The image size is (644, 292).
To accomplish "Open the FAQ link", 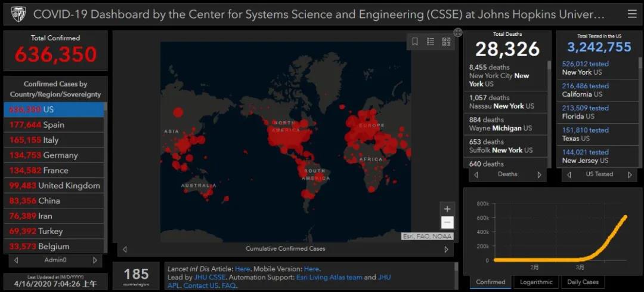I will click(x=229, y=285).
